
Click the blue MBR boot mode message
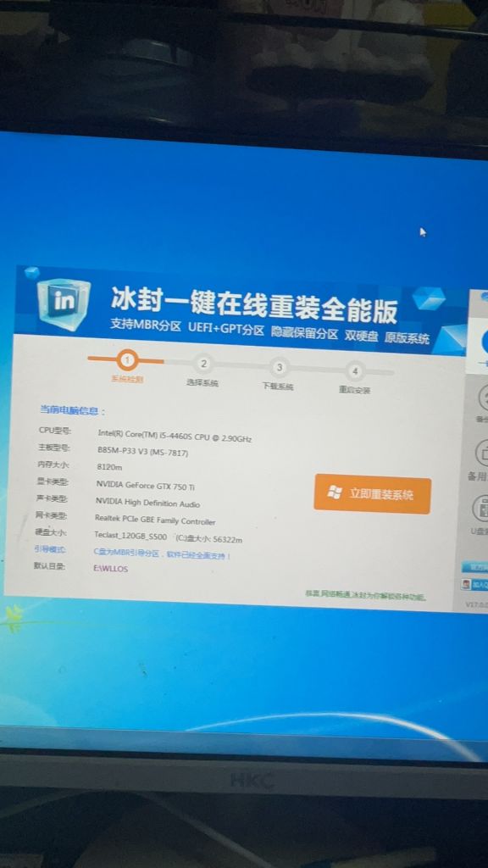(162, 554)
